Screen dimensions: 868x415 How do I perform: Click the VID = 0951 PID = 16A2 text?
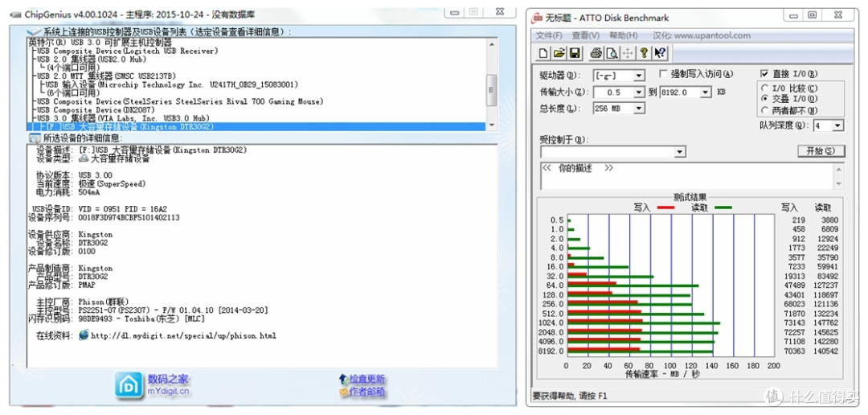click(x=122, y=209)
